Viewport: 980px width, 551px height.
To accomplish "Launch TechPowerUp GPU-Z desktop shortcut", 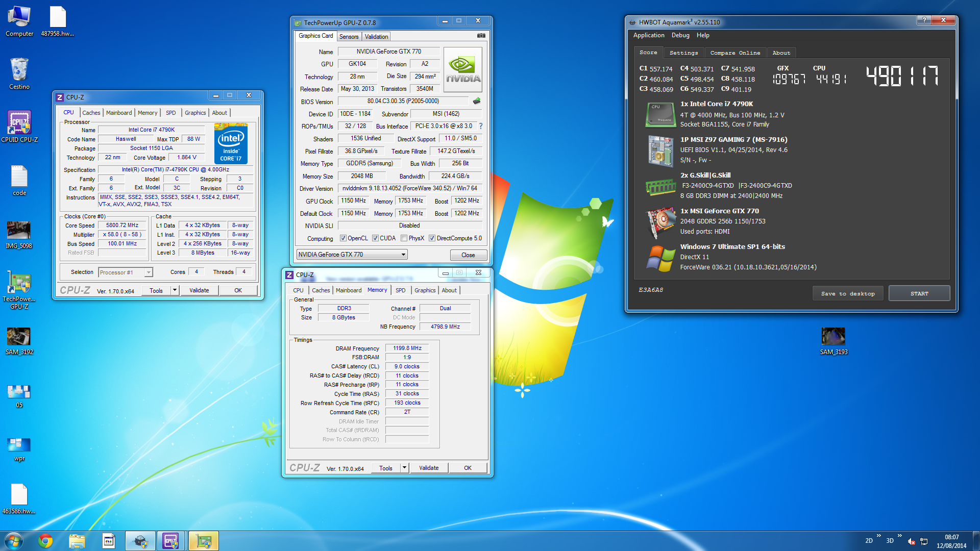I will pos(19,291).
